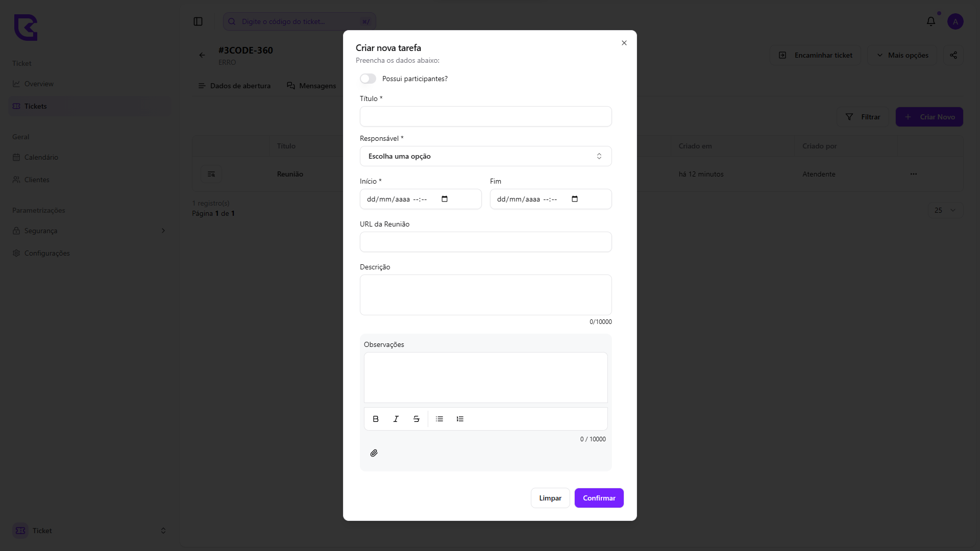Viewport: 980px width, 551px height.
Task: Click into the Título input field
Action: coord(485,116)
